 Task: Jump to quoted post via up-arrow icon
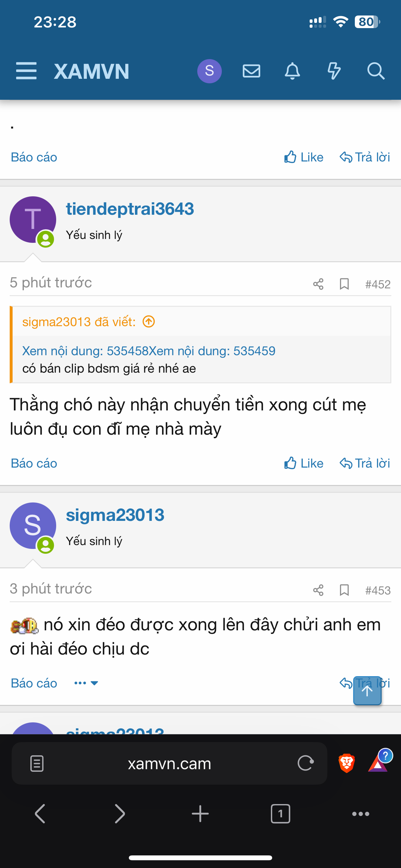[149, 322]
